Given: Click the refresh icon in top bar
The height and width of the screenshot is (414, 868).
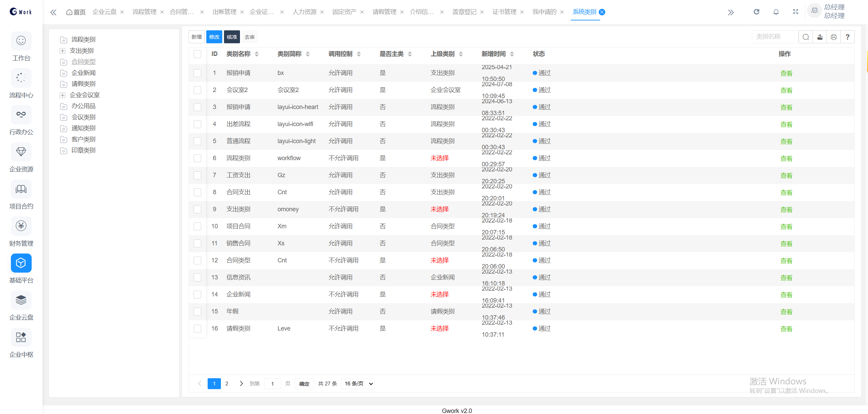Looking at the screenshot, I should (x=756, y=12).
